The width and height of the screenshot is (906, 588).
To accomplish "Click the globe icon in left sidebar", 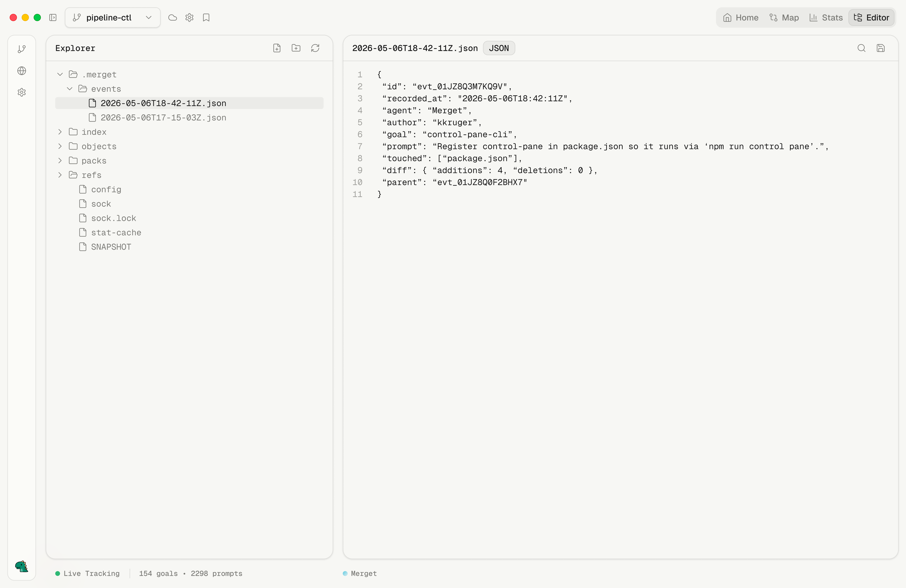I will pos(22,71).
